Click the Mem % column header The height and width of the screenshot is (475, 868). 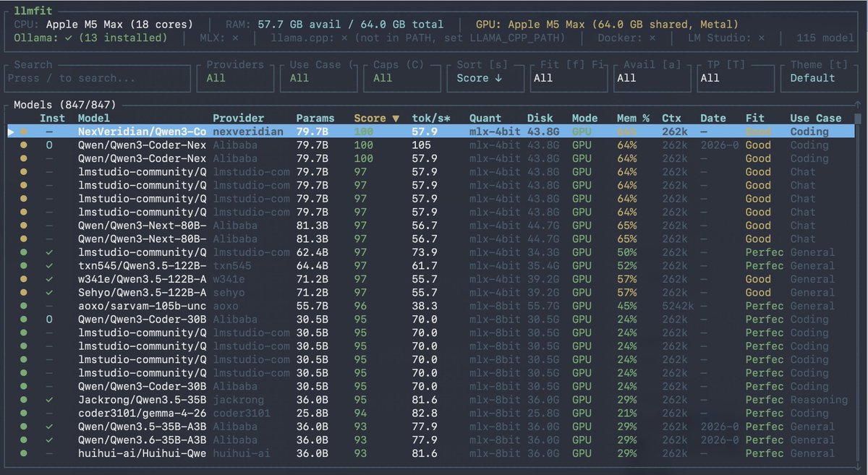633,119
